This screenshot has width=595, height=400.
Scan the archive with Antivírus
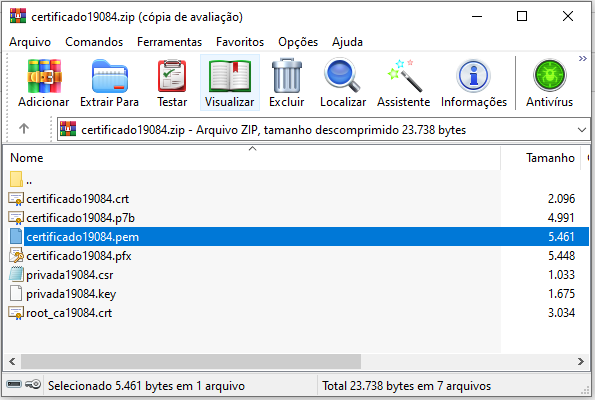click(549, 83)
